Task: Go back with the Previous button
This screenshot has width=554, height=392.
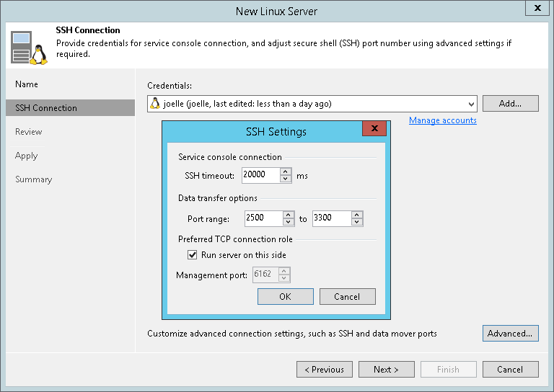Action: (x=325, y=370)
